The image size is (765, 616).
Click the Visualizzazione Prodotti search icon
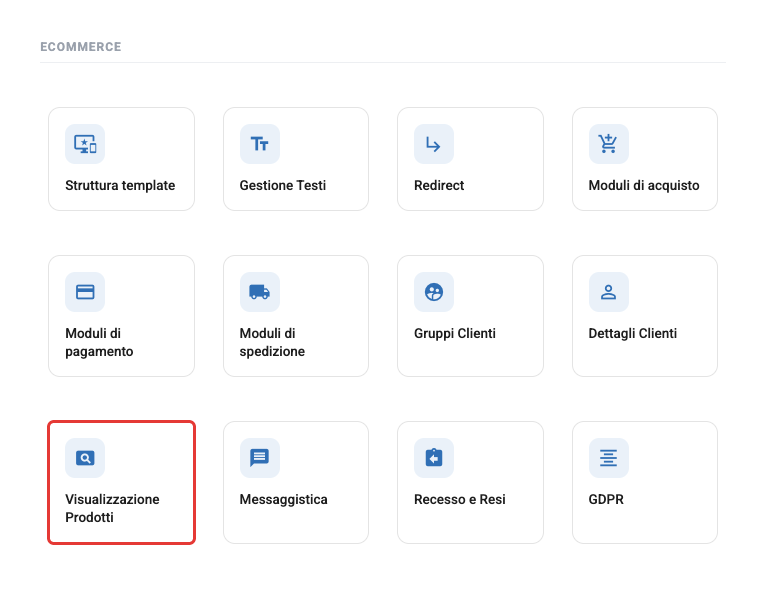[85, 458]
